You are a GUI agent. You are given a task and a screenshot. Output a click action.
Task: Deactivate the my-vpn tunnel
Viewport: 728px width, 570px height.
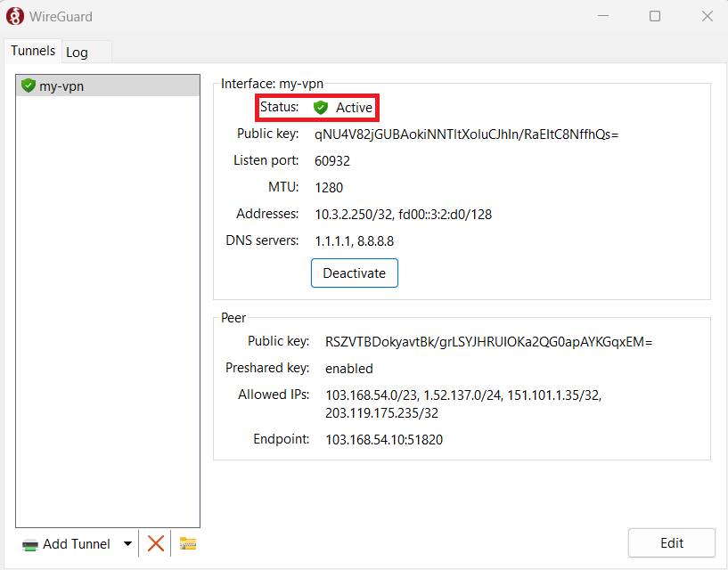tap(355, 273)
